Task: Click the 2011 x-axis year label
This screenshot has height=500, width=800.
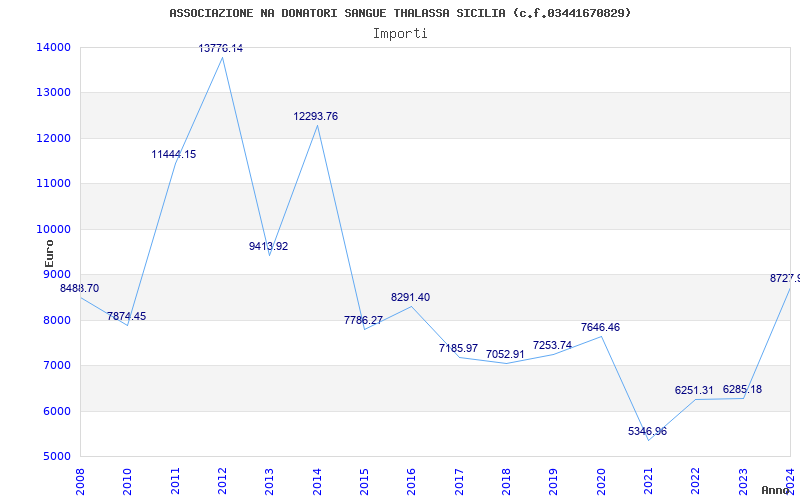Action: point(175,481)
